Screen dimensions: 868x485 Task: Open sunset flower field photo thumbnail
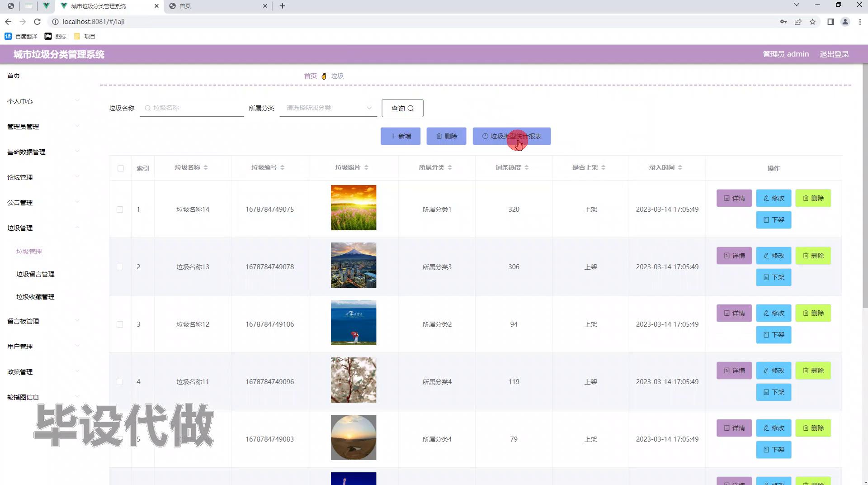(354, 208)
